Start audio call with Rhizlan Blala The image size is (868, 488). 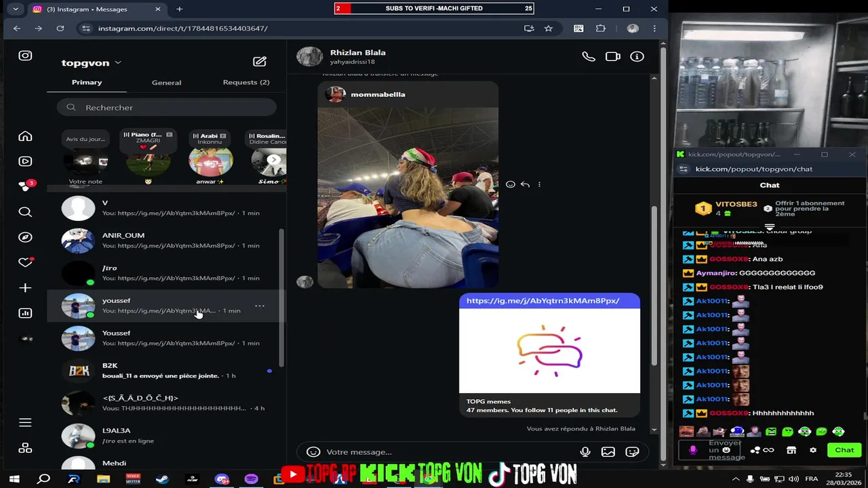click(589, 57)
